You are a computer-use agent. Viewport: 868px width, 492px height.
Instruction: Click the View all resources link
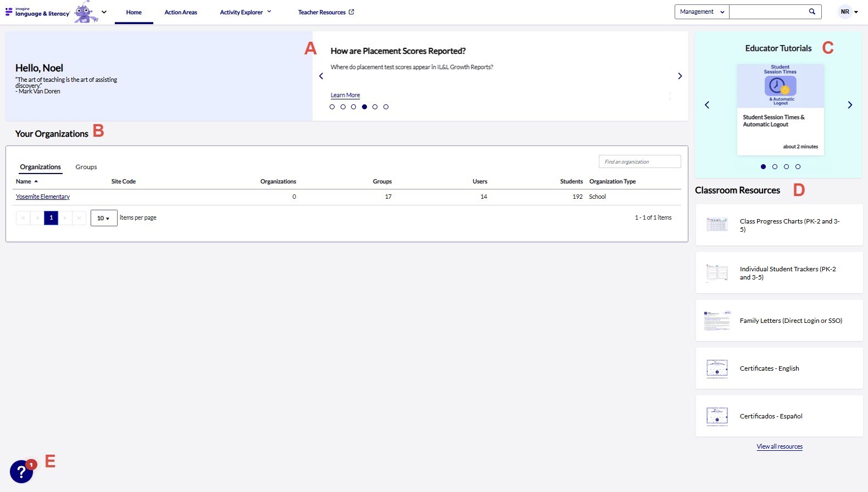click(779, 446)
